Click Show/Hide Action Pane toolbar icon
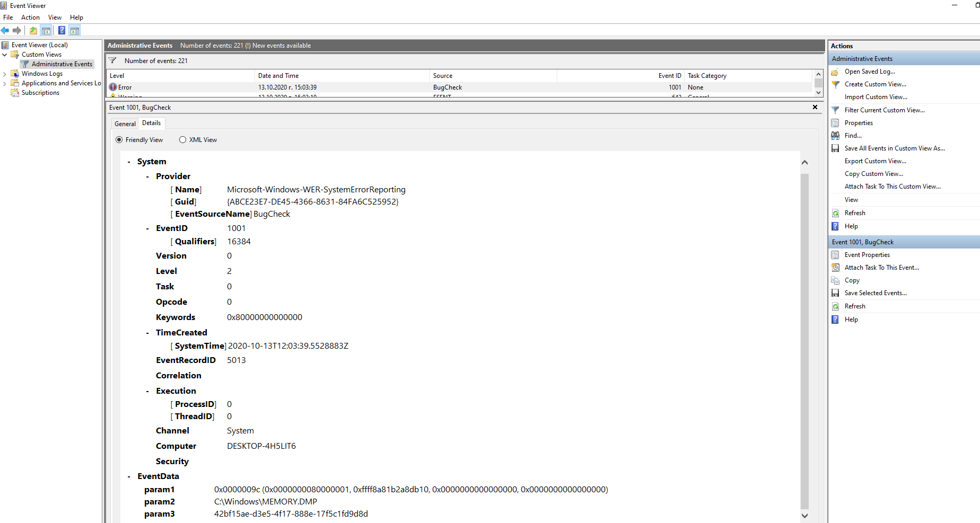This screenshot has width=980, height=523. pyautogui.click(x=75, y=30)
